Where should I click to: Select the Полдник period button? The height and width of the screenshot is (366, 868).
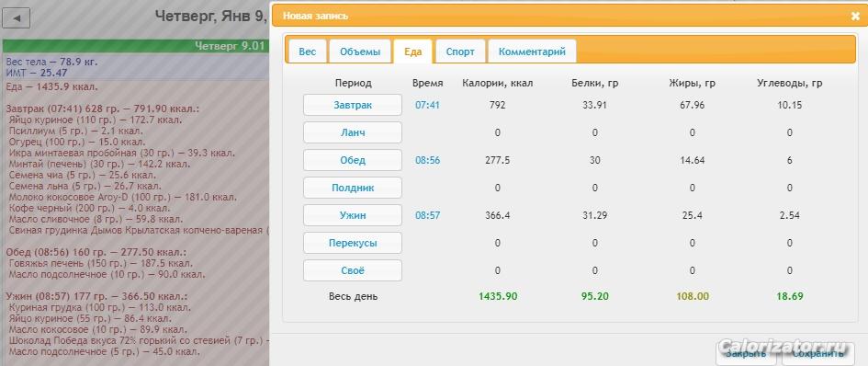tap(353, 188)
